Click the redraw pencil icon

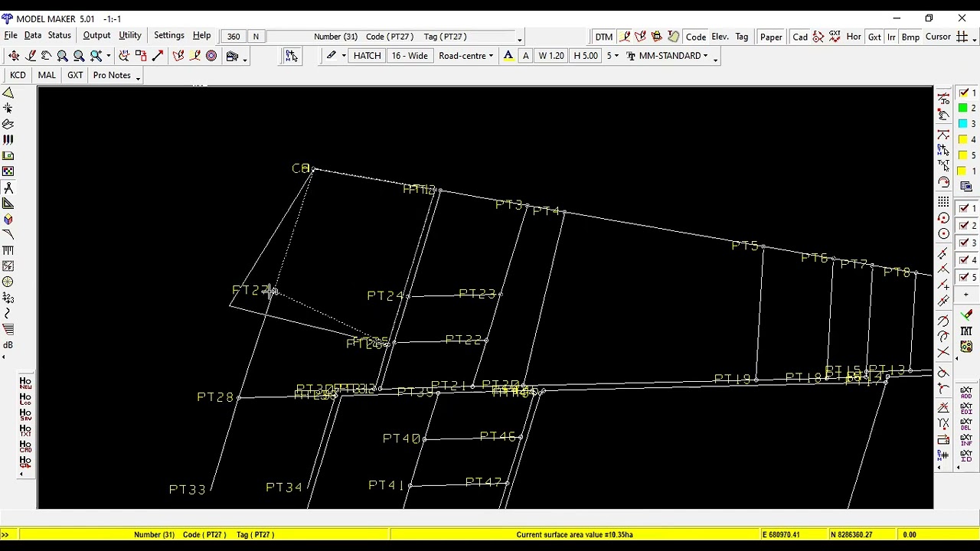click(31, 56)
